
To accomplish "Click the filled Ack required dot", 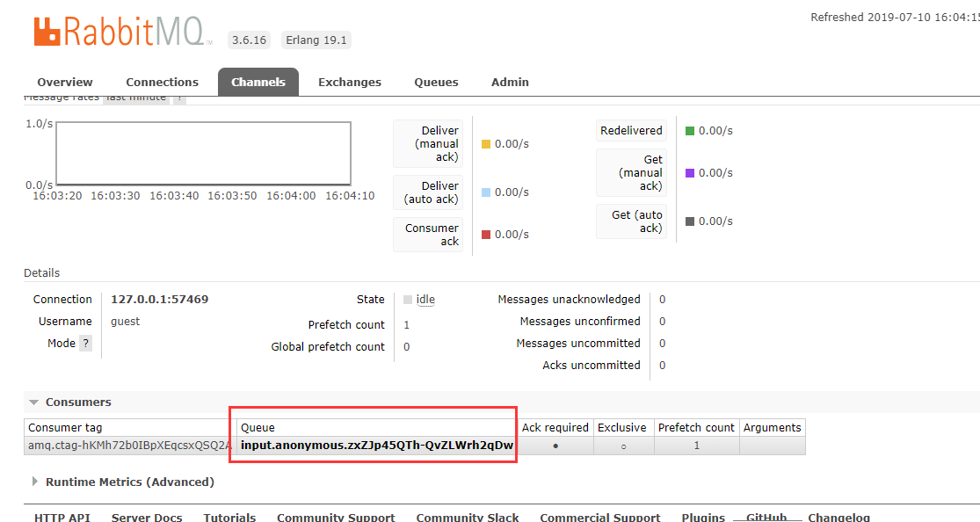I will 555,446.
